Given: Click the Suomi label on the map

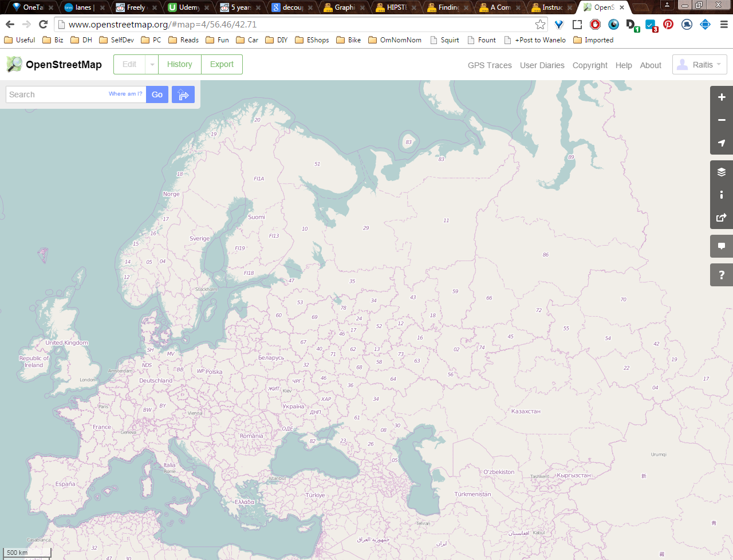Looking at the screenshot, I should [257, 217].
